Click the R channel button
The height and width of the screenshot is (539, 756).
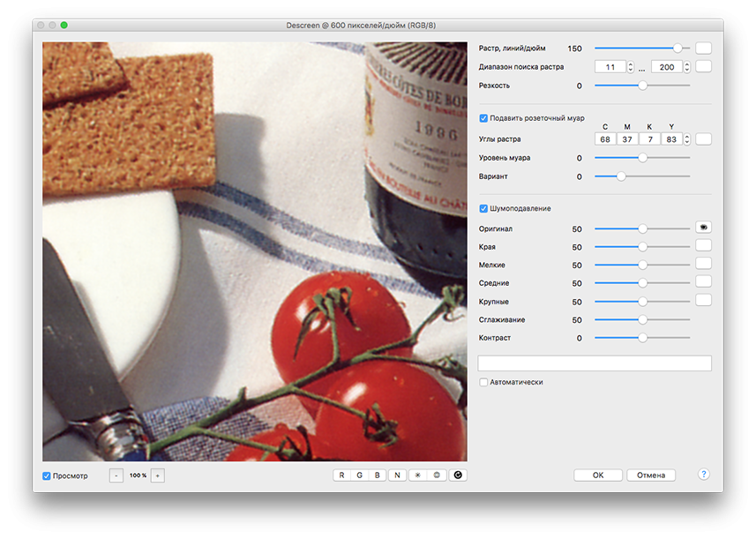pyautogui.click(x=341, y=475)
